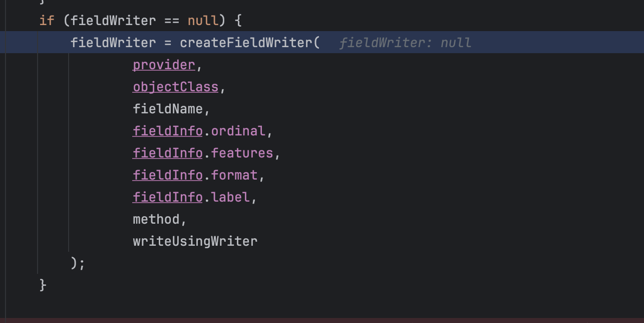644x323 pixels.
Task: Click the fieldName argument
Action: click(168, 109)
